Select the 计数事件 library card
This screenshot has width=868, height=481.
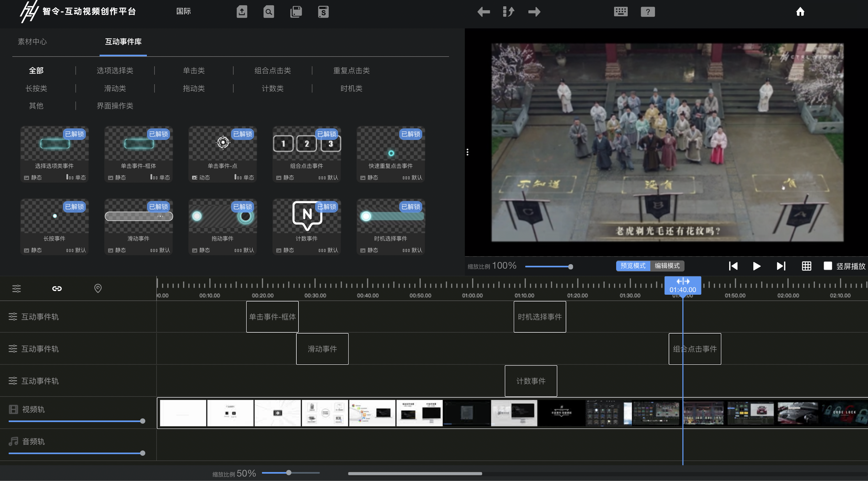[x=307, y=227]
